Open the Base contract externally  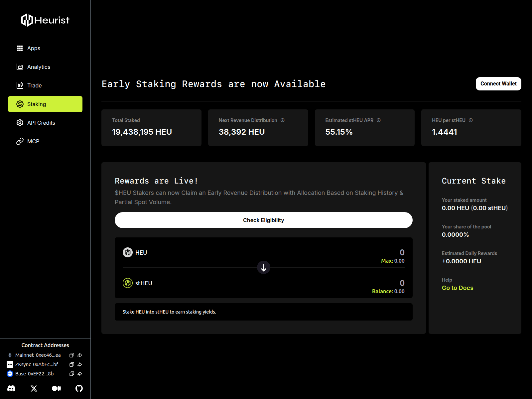point(80,374)
